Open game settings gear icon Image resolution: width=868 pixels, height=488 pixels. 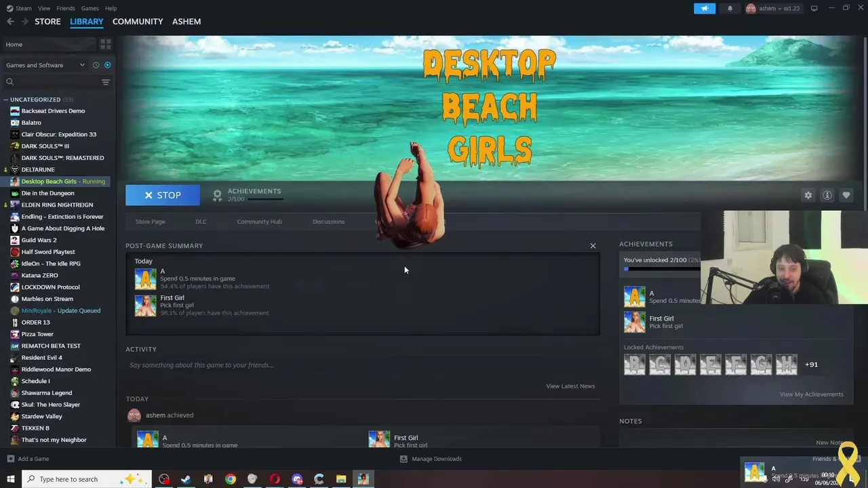point(808,195)
